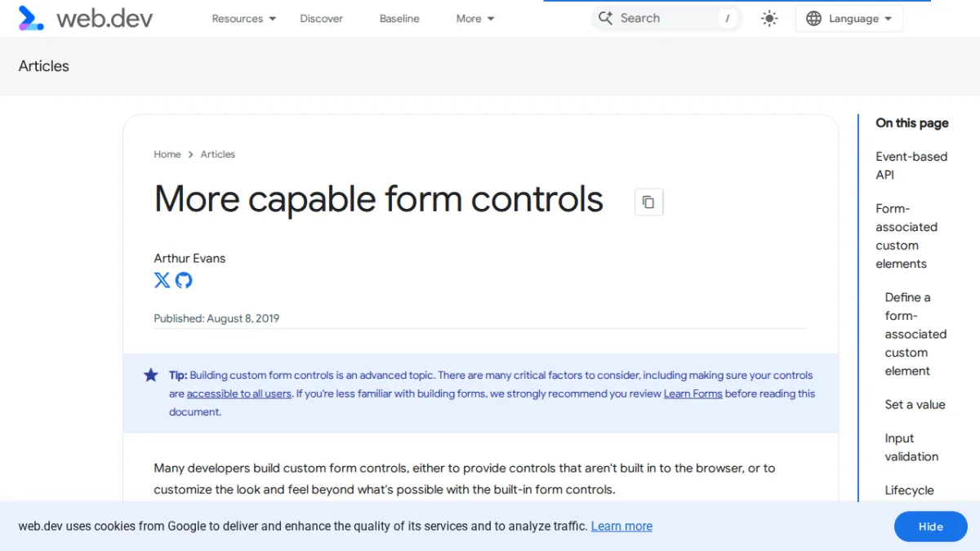Image resolution: width=980 pixels, height=551 pixels.
Task: Focus the Search input field
Action: click(666, 18)
